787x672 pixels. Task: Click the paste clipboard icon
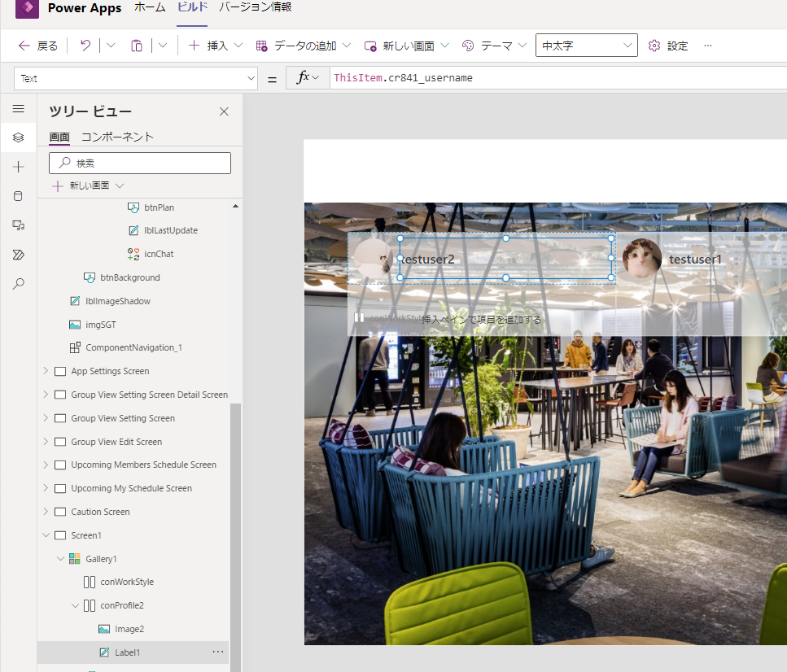[137, 46]
